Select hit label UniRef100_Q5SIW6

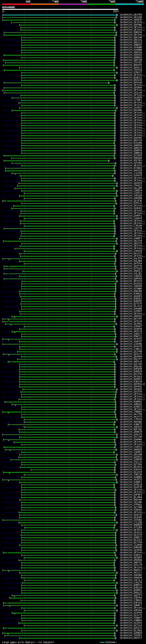[x=131, y=454]
